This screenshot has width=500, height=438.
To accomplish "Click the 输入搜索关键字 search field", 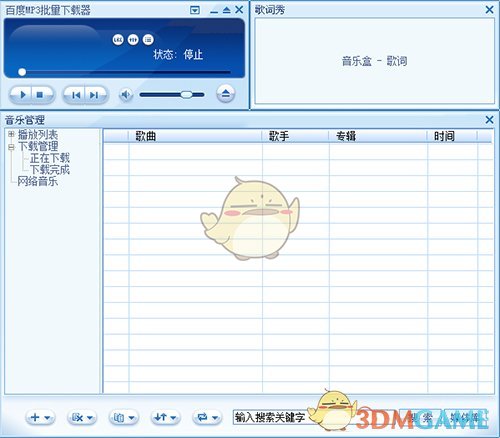I will click(x=315, y=417).
